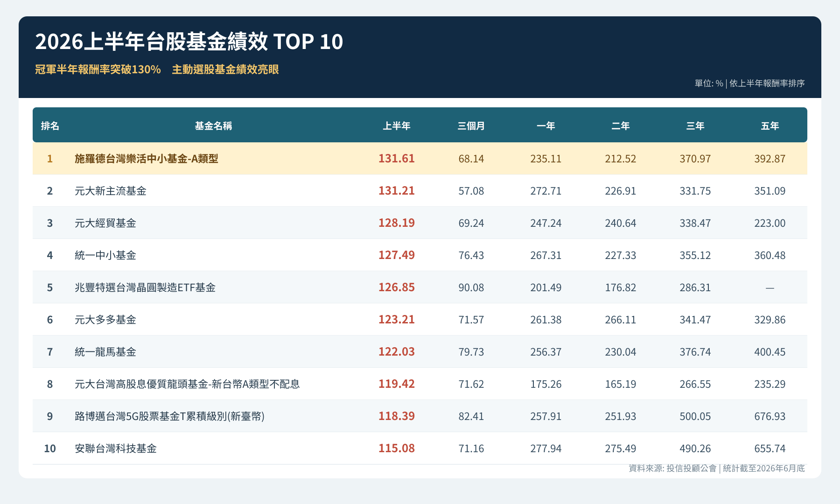Click the title 2026上半年台股基金績效 TOP 10
Image resolution: width=840 pixels, height=504 pixels.
pos(189,42)
